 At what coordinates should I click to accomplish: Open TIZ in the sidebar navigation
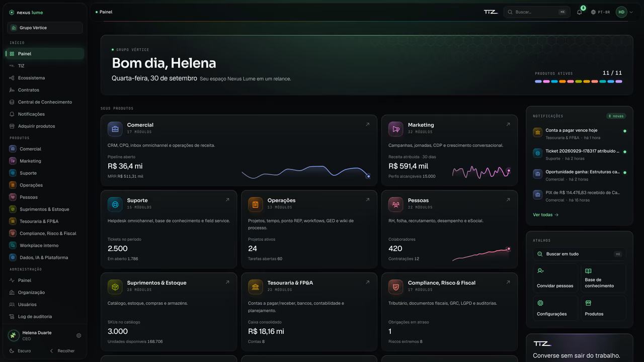point(45,66)
